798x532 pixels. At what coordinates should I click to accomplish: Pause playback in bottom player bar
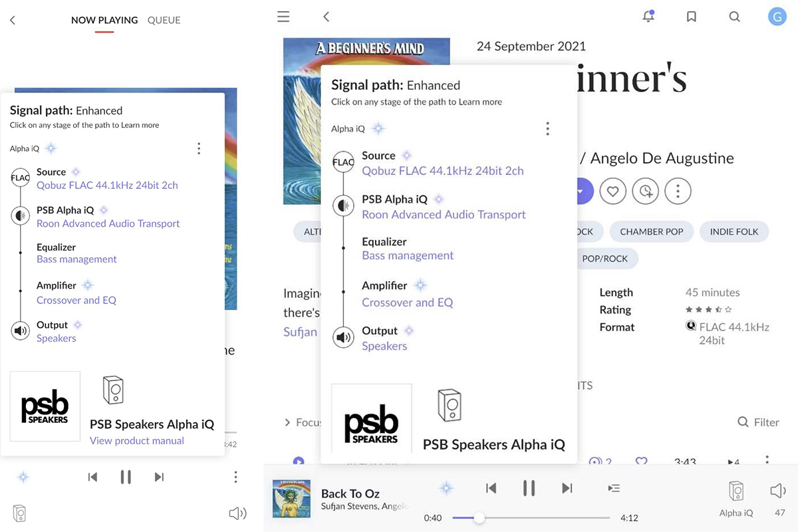click(x=529, y=488)
